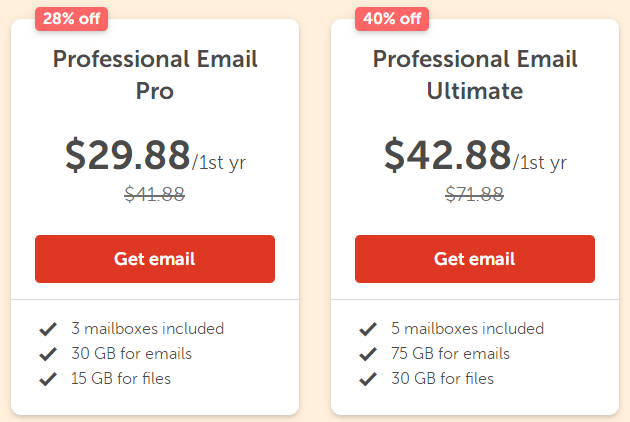Viewport: 630px width, 422px height.
Task: Click the 28% off badge
Action: point(72,18)
